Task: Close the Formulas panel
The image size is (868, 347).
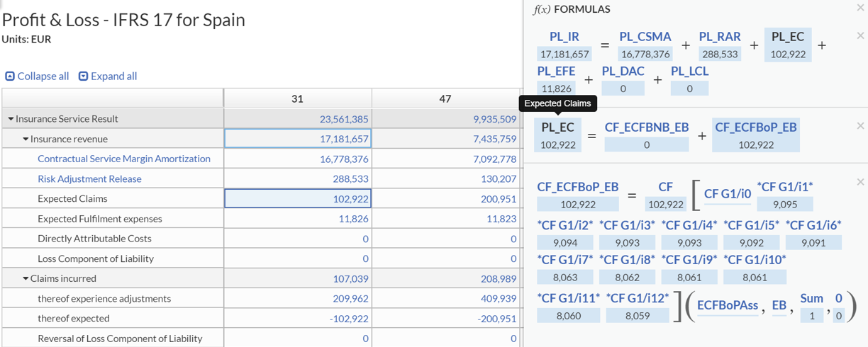Action: (x=860, y=8)
